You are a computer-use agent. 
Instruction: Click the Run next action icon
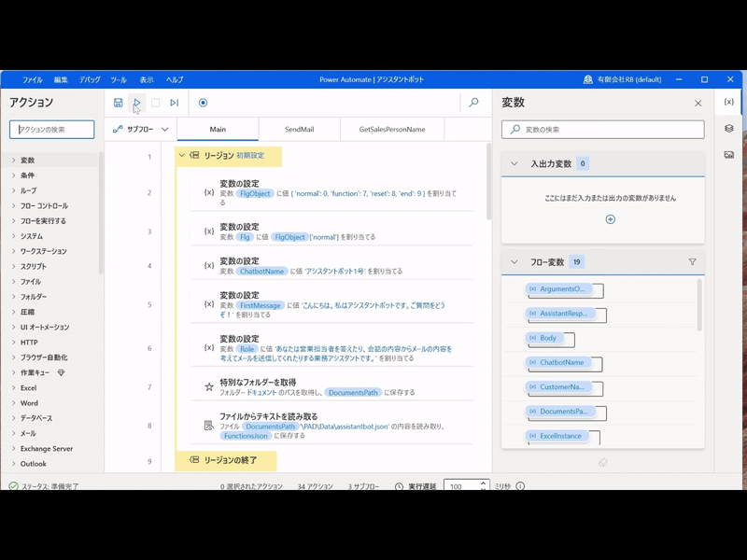click(x=175, y=103)
